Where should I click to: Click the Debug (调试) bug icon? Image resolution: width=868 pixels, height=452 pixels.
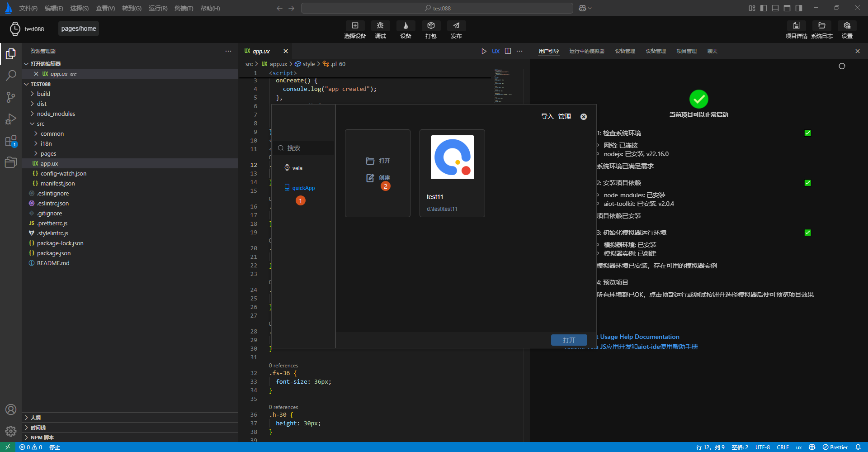tap(380, 26)
